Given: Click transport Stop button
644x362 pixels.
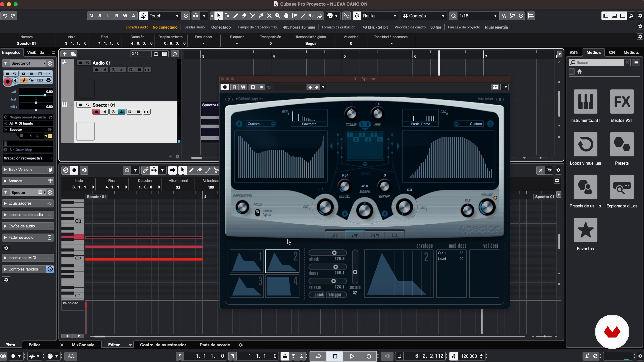Looking at the screenshot, I should pos(335,356).
